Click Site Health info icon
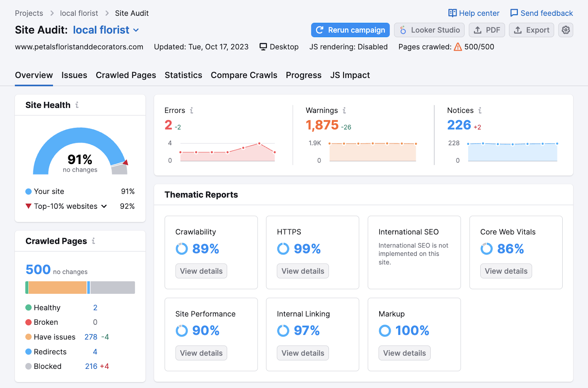Image resolution: width=588 pixels, height=388 pixels. [x=77, y=105]
